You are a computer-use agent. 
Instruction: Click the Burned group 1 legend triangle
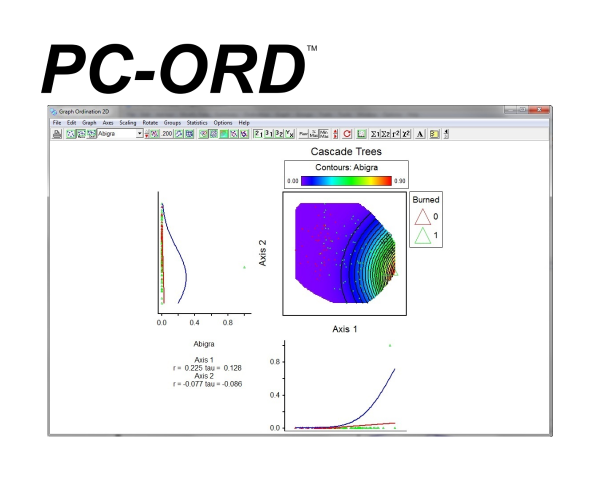tap(422, 236)
